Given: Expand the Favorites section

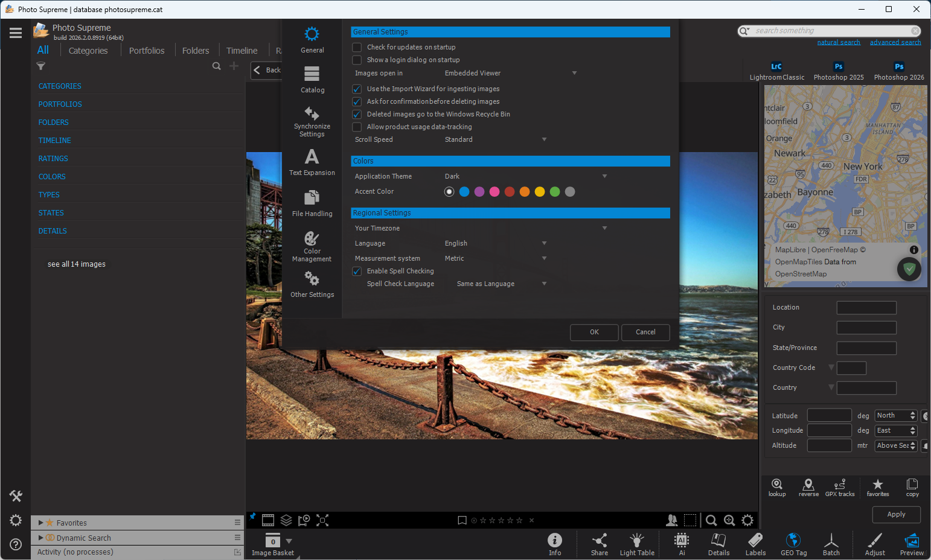Looking at the screenshot, I should point(41,523).
